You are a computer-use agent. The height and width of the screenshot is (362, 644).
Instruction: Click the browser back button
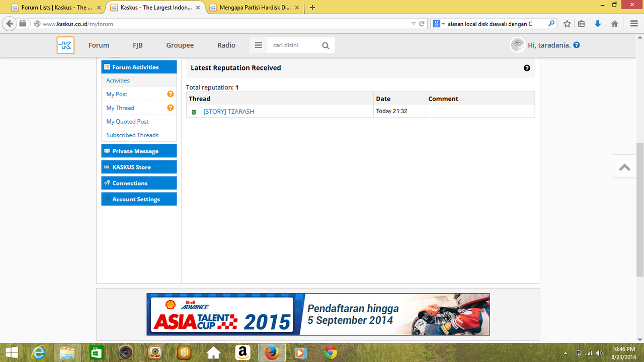click(9, 24)
